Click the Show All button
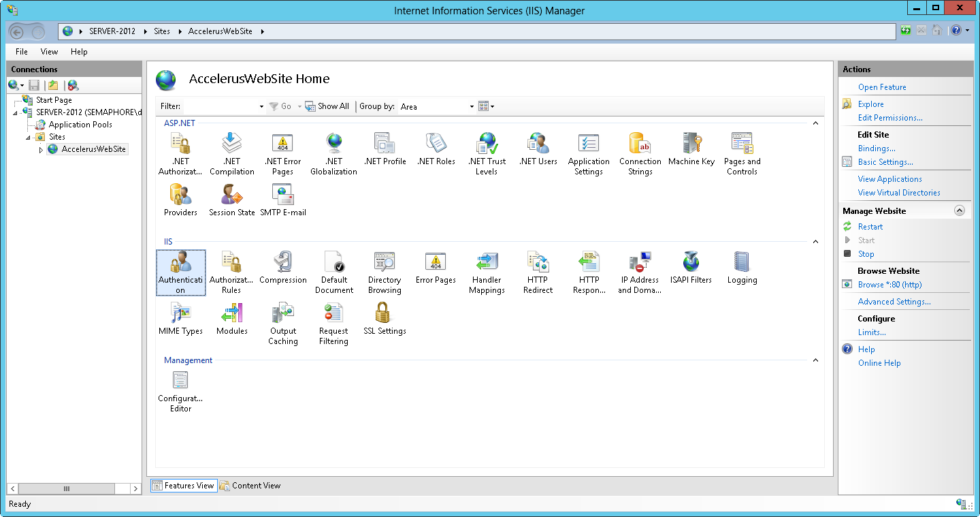This screenshot has height=517, width=980. (x=327, y=106)
